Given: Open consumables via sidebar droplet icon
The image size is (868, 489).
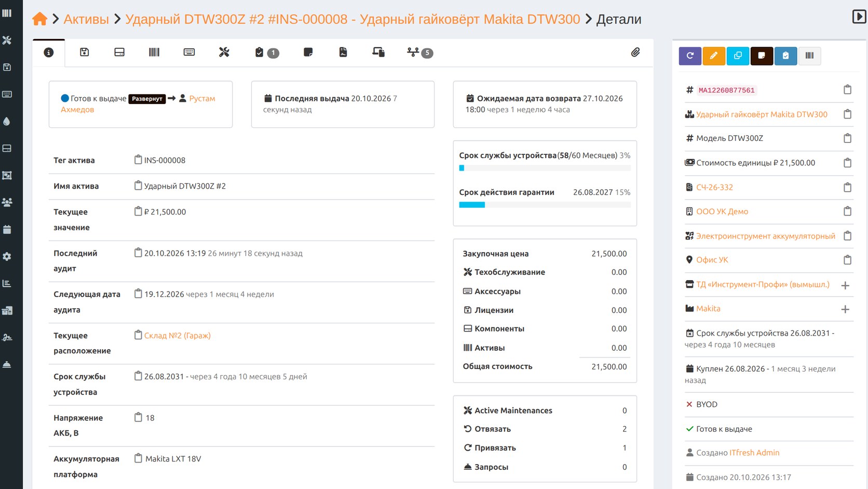Looking at the screenshot, I should pos(7,121).
